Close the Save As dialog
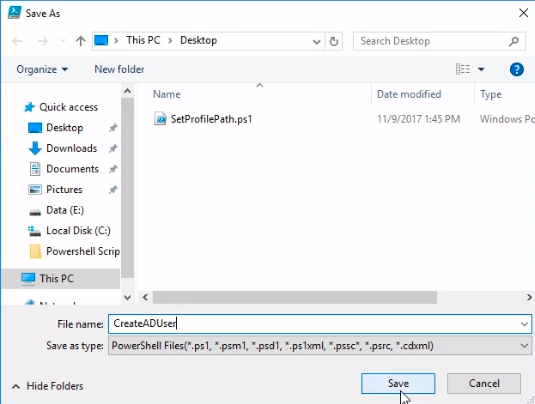 click(x=523, y=13)
